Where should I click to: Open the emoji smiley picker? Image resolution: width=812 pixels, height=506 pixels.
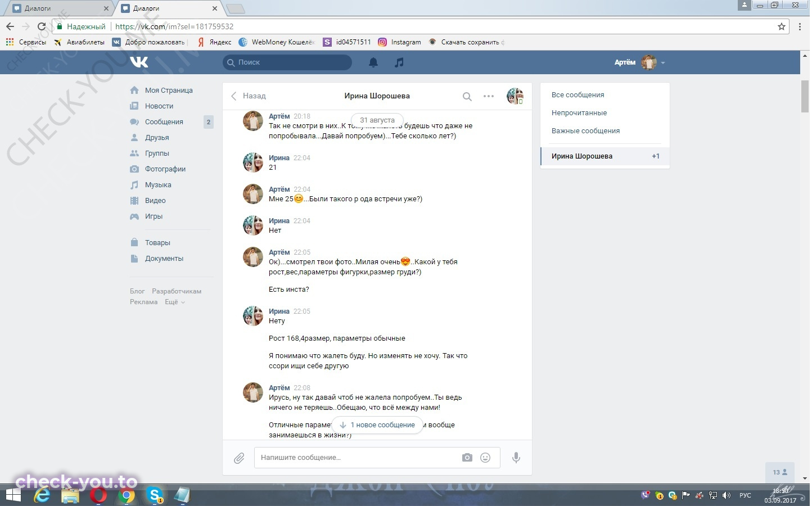[485, 458]
